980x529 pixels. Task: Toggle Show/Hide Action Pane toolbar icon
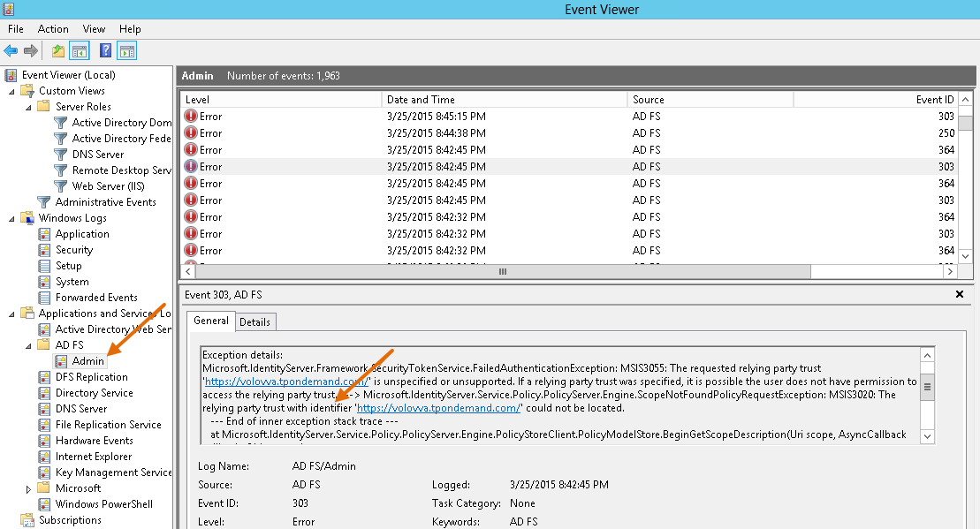(x=127, y=51)
